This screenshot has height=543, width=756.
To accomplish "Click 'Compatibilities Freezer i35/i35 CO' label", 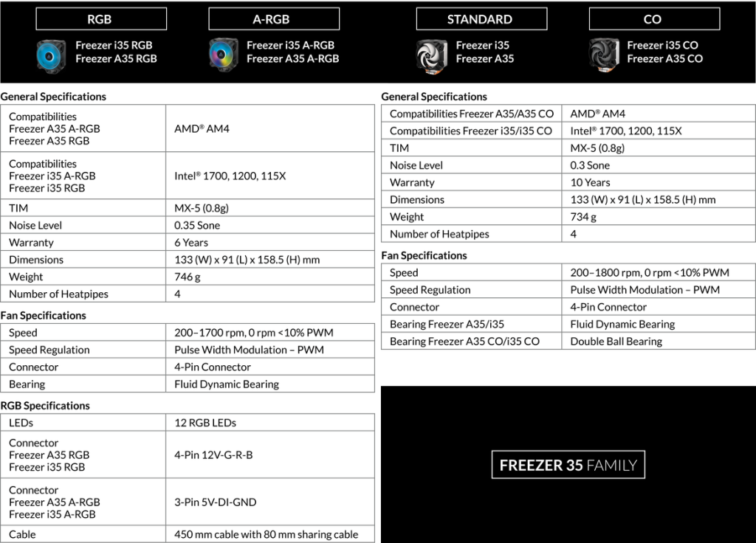I will tap(470, 131).
